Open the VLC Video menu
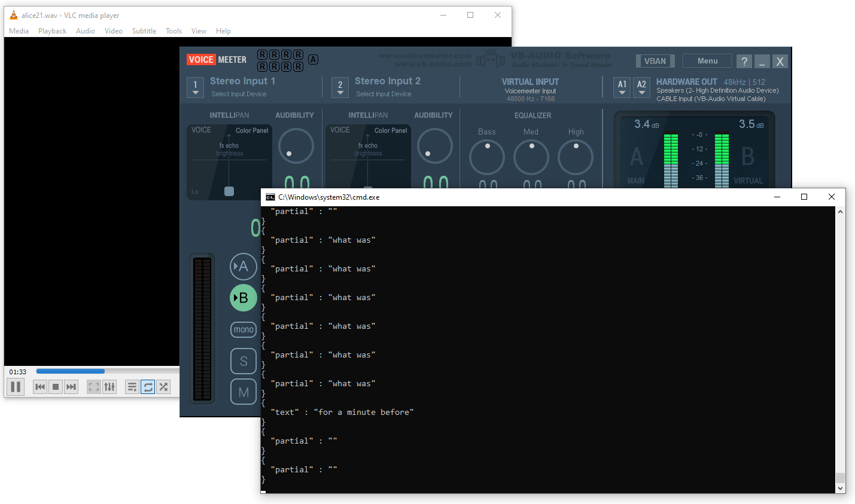Image resolution: width=855 pixels, height=504 pixels. tap(113, 31)
